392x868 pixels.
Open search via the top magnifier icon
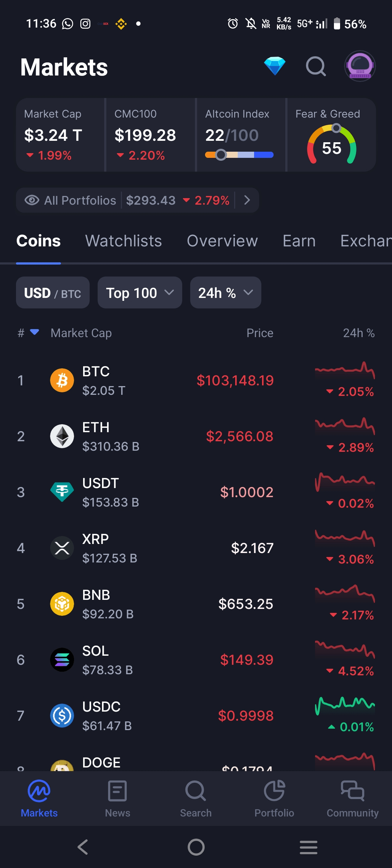(316, 66)
